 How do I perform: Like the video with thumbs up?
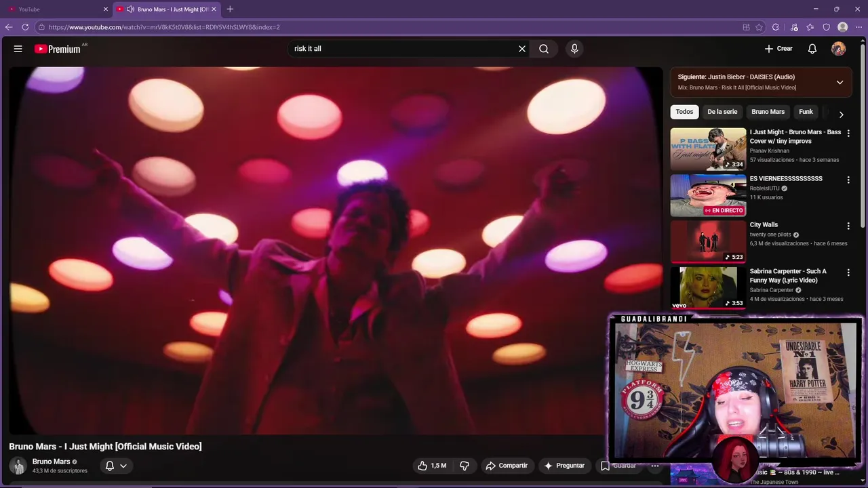coord(432,466)
